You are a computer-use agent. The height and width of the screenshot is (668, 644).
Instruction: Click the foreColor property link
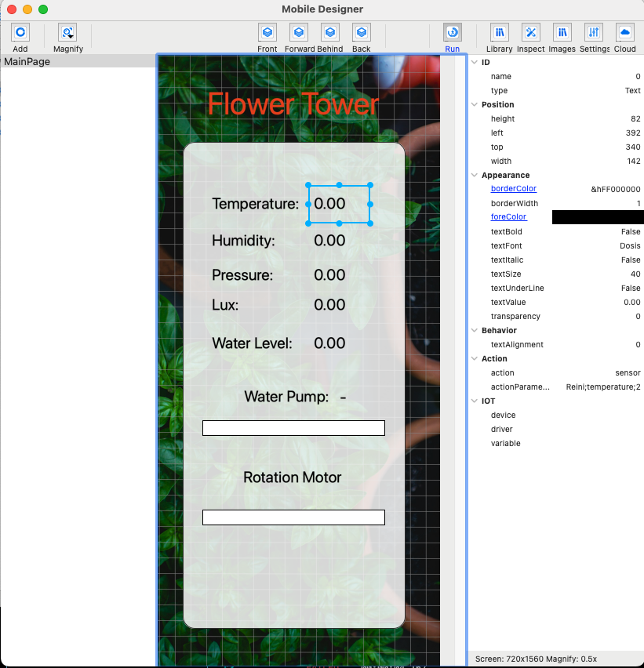pyautogui.click(x=508, y=217)
